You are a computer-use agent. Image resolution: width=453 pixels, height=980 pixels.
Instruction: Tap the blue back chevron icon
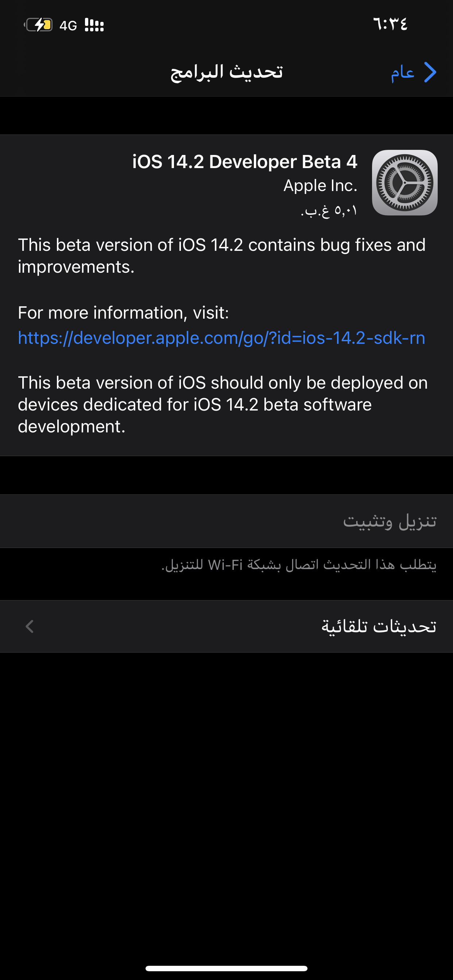[x=430, y=72]
